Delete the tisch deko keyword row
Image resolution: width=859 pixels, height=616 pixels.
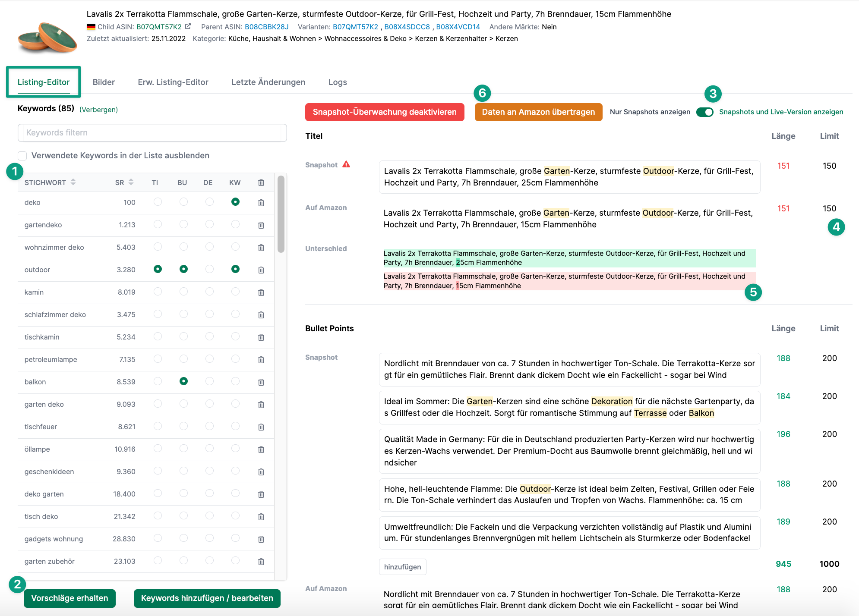point(261,517)
